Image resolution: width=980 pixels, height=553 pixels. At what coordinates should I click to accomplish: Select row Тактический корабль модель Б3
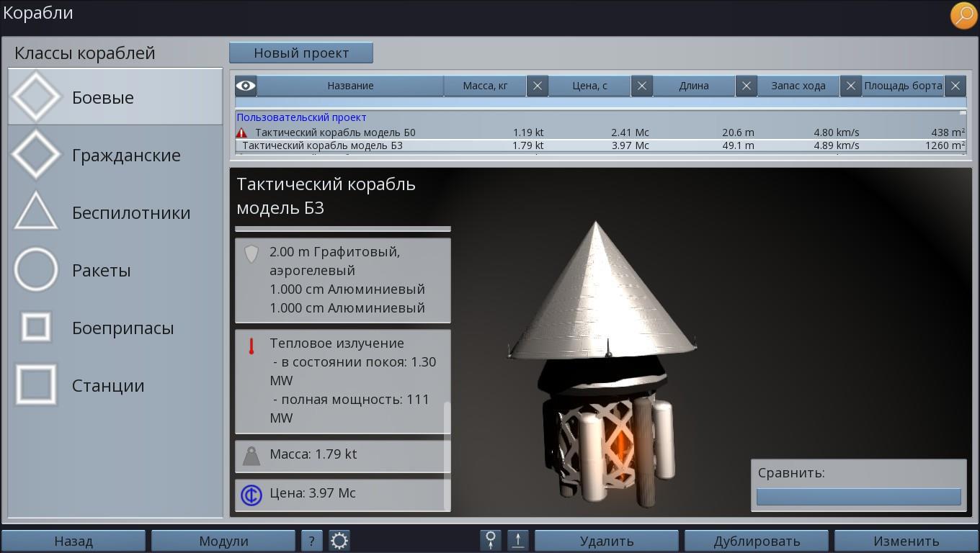pos(600,145)
